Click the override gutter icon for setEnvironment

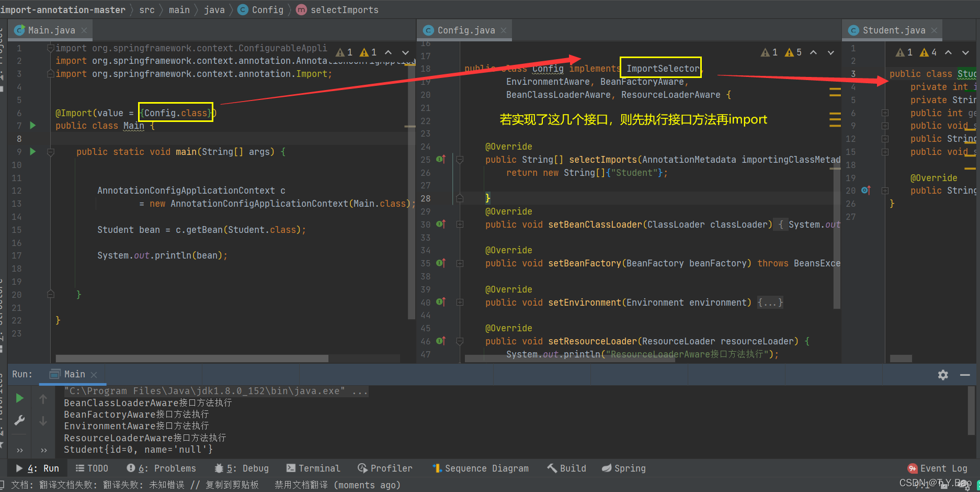[441, 302]
